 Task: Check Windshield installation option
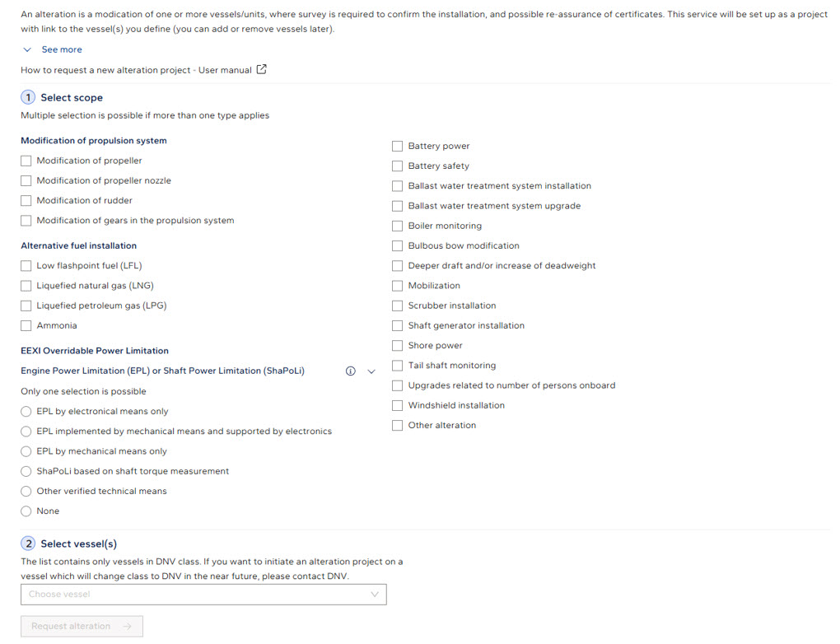point(398,406)
